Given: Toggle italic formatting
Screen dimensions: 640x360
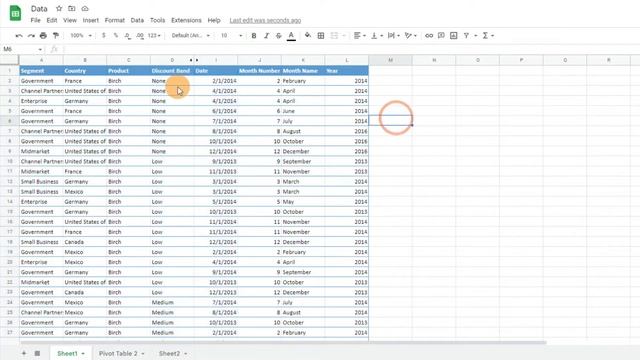Looking at the screenshot, I should pyautogui.click(x=266, y=36).
